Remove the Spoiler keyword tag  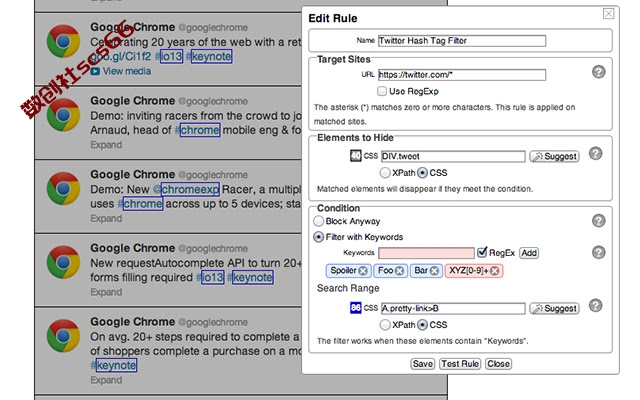click(363, 271)
